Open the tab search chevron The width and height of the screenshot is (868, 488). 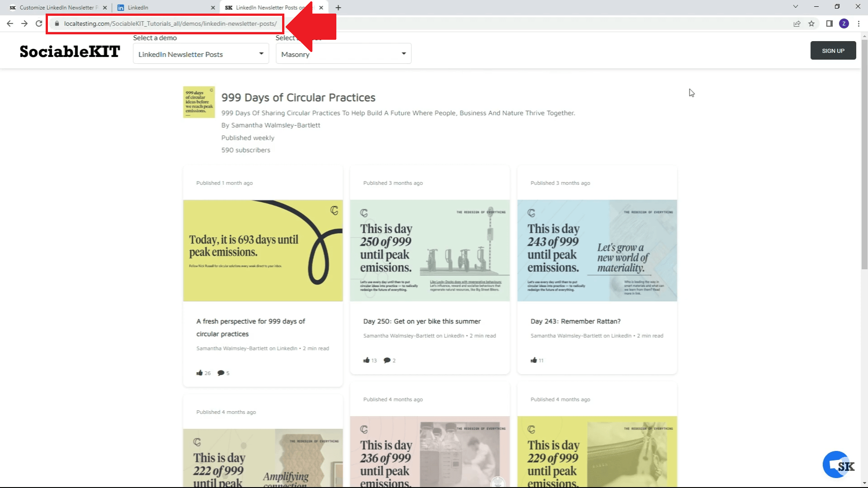[795, 7]
